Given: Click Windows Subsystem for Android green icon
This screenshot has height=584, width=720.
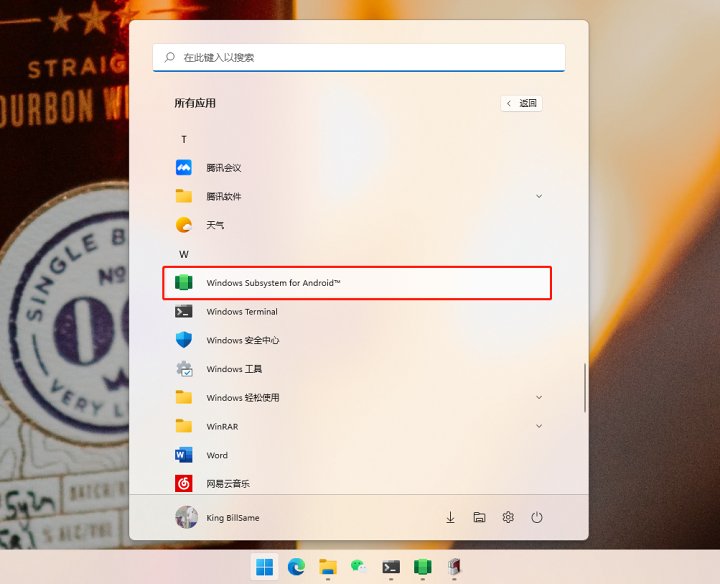Looking at the screenshot, I should coord(184,282).
